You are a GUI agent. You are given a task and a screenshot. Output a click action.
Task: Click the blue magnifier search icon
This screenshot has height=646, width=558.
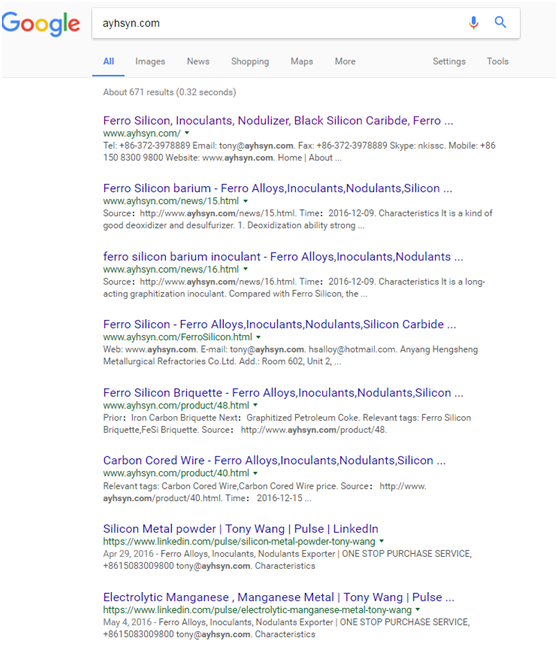pos(500,22)
